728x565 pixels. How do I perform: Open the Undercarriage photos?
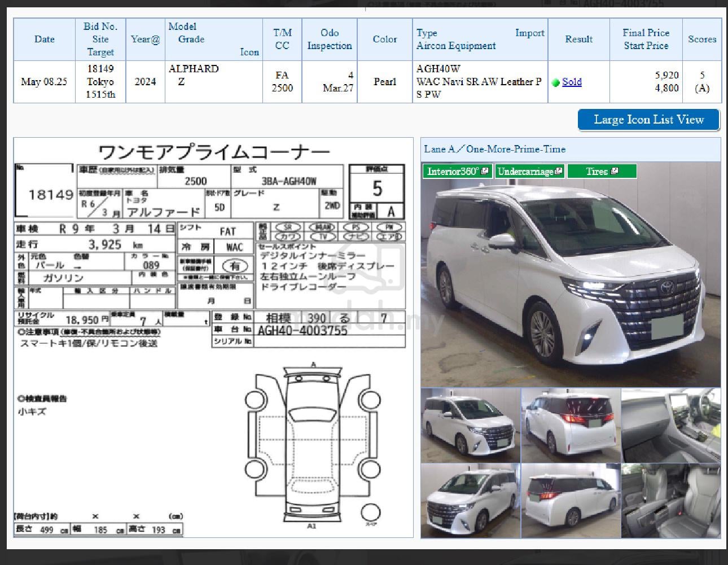point(530,171)
